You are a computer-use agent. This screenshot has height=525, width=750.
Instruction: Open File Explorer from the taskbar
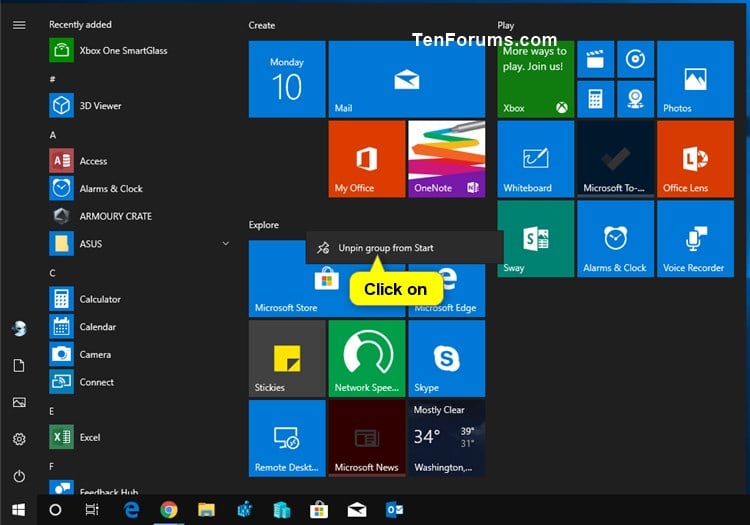click(x=206, y=510)
